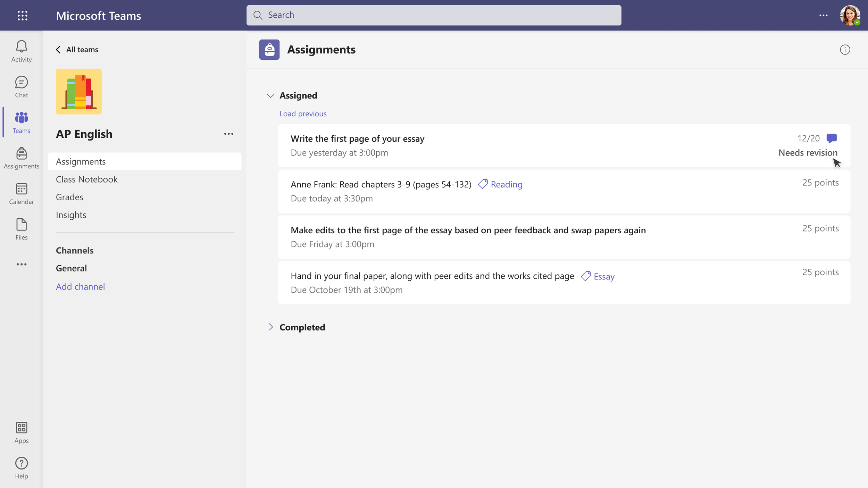Open AP English more options ellipsis
The width and height of the screenshot is (868, 488).
228,134
